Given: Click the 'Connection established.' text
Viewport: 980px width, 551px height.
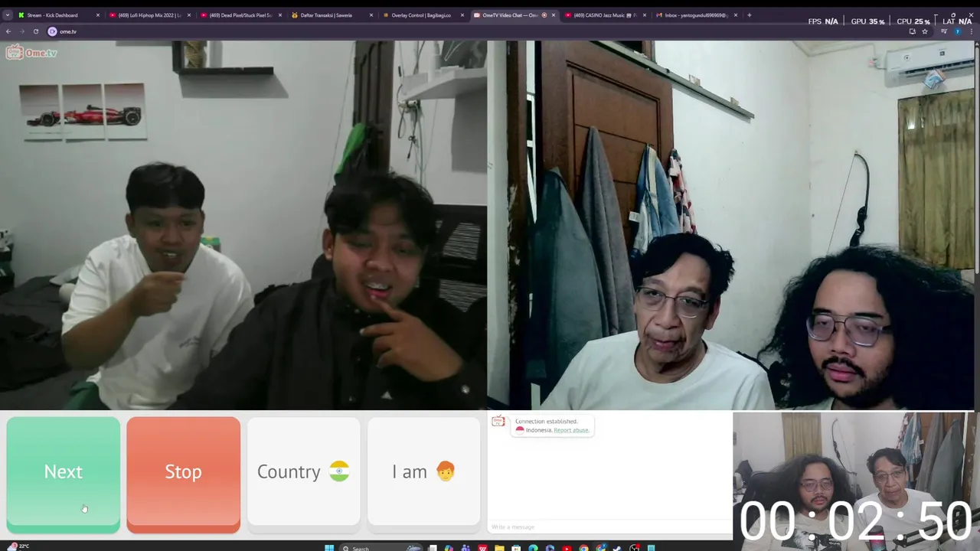Looking at the screenshot, I should coord(546,422).
